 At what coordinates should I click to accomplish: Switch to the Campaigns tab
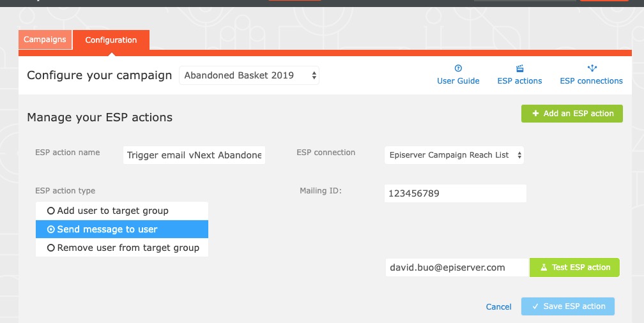click(x=45, y=40)
